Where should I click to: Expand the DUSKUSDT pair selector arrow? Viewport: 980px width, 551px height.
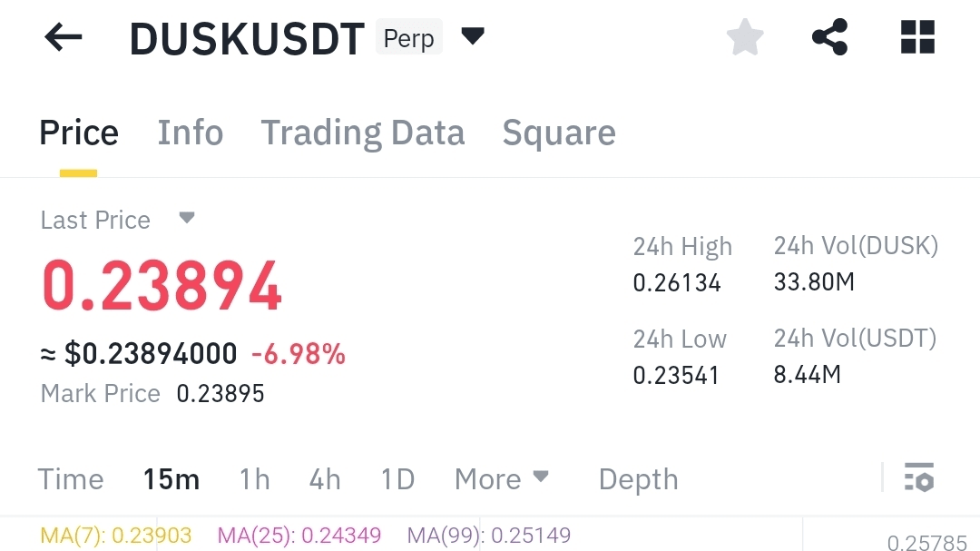[473, 37]
